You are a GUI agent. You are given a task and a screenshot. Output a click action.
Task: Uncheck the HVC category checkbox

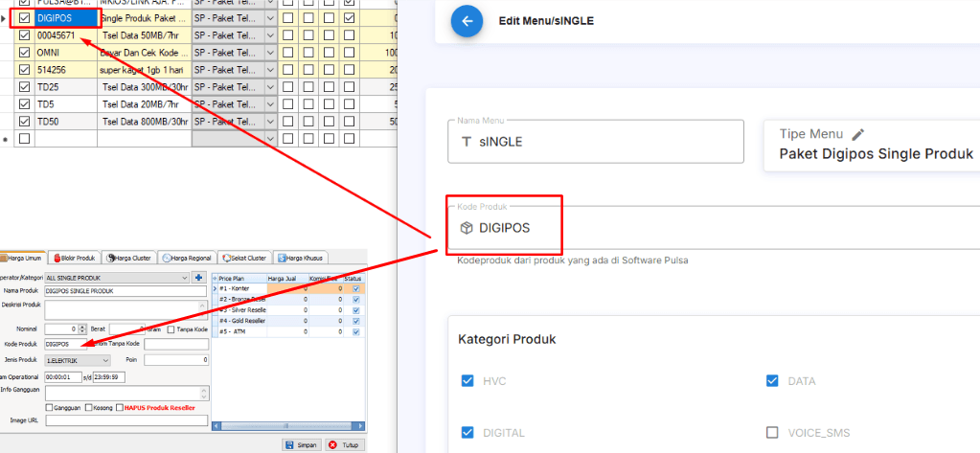coord(467,381)
